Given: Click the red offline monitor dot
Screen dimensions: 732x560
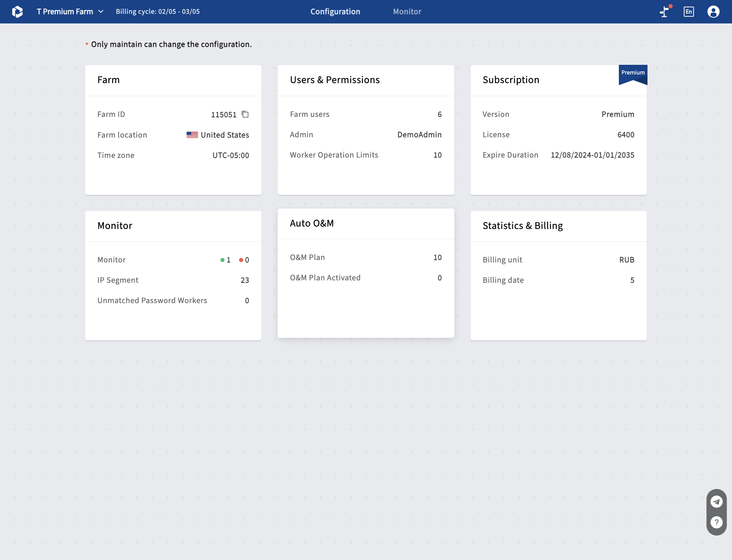Looking at the screenshot, I should [241, 260].
